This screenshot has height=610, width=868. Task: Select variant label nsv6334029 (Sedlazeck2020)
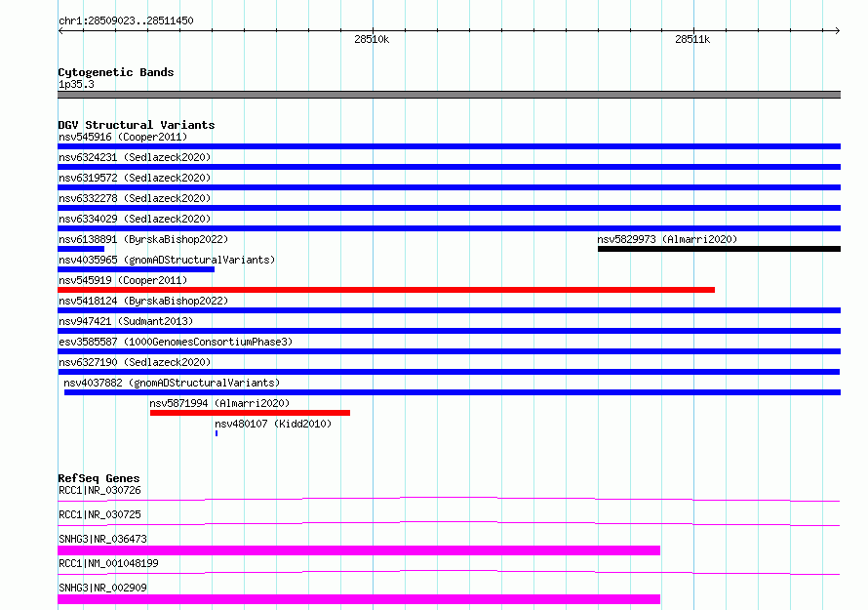pyautogui.click(x=135, y=219)
